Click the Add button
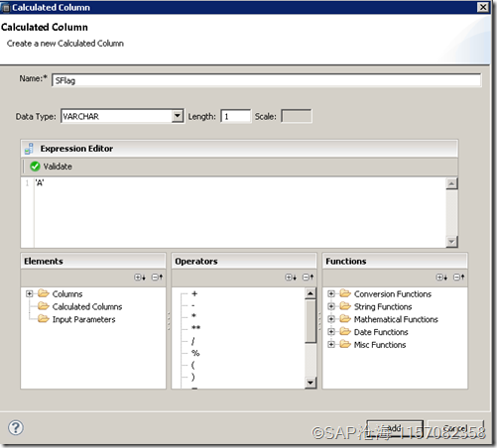Image resolution: width=497 pixels, height=448 pixels. [395, 428]
